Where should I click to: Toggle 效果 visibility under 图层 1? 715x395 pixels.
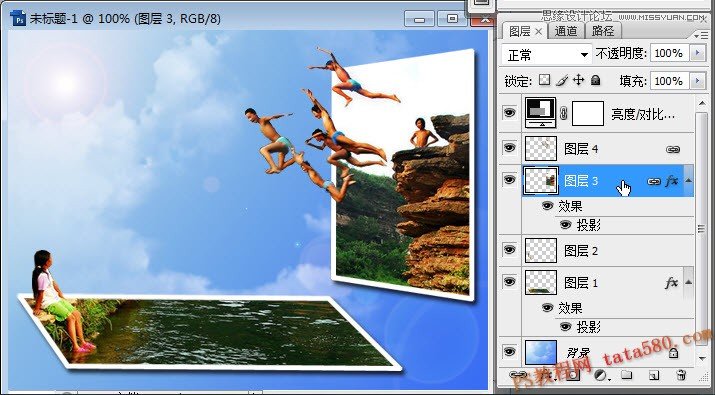coord(547,307)
